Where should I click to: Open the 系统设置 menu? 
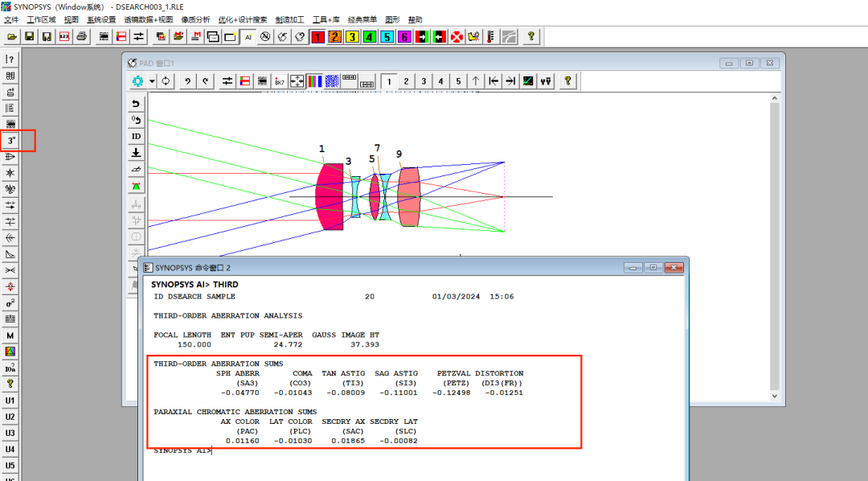[x=101, y=19]
